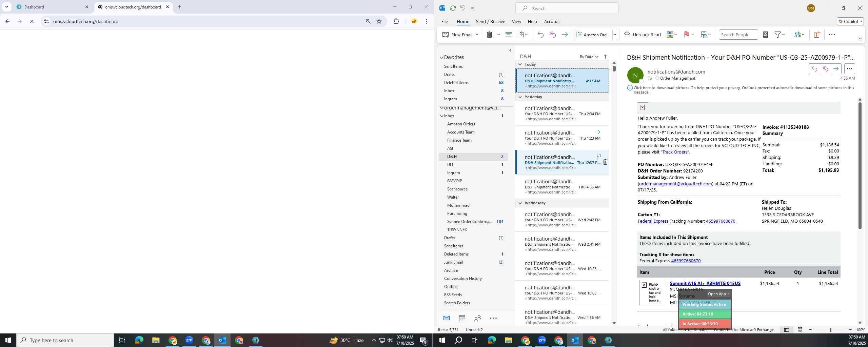The image size is (868, 347).
Task: Switch to Reading view in status bar
Action: pyautogui.click(x=800, y=330)
